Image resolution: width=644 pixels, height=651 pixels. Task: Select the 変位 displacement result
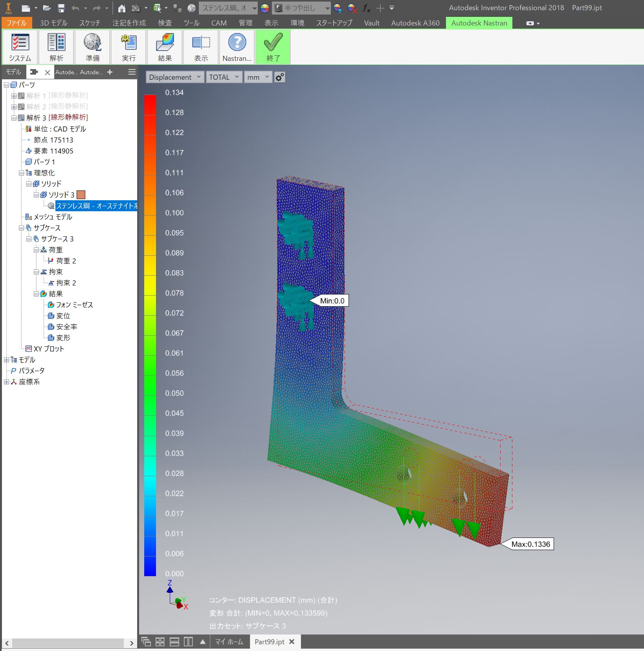(63, 316)
